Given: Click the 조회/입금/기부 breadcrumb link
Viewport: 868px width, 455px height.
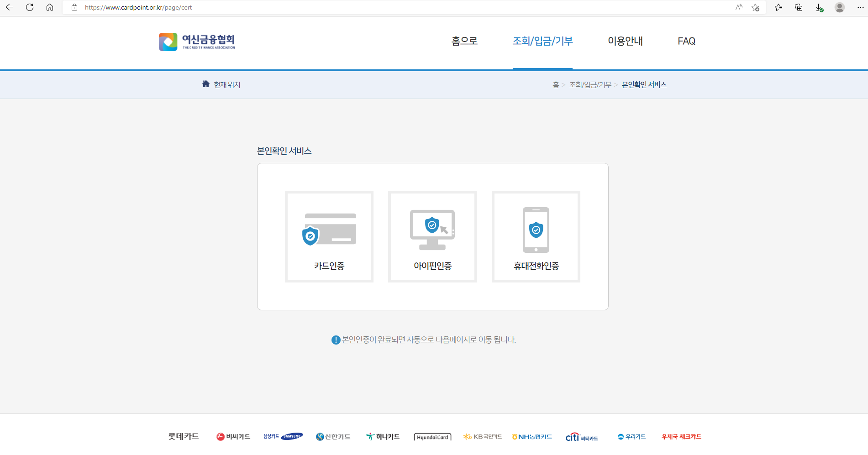Looking at the screenshot, I should [590, 84].
